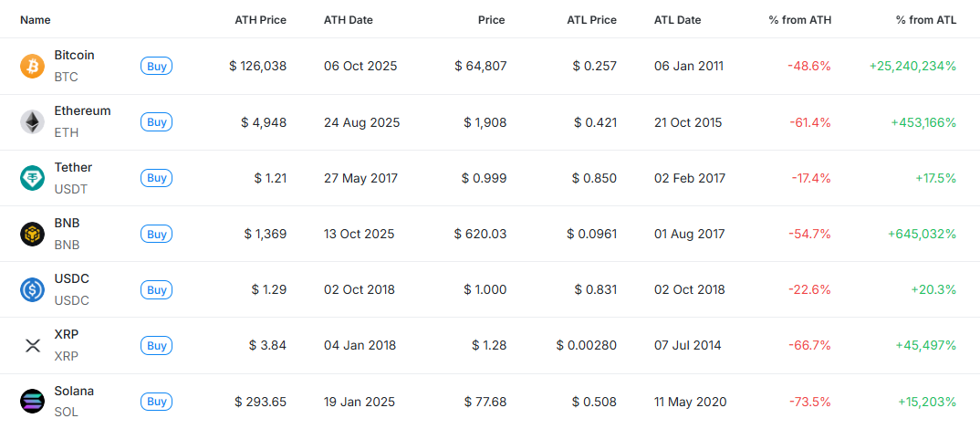Screen dimensions: 980x429
Task: Click the Ethereum diamond logo icon
Action: (32, 121)
